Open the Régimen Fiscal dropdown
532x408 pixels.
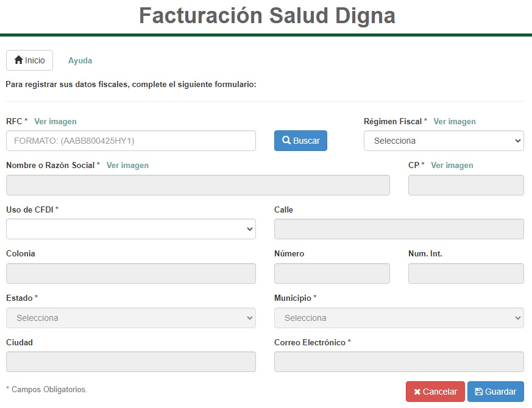click(x=444, y=141)
